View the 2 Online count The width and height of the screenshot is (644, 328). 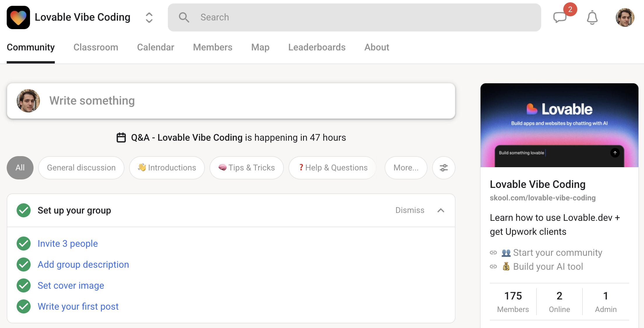(x=559, y=302)
